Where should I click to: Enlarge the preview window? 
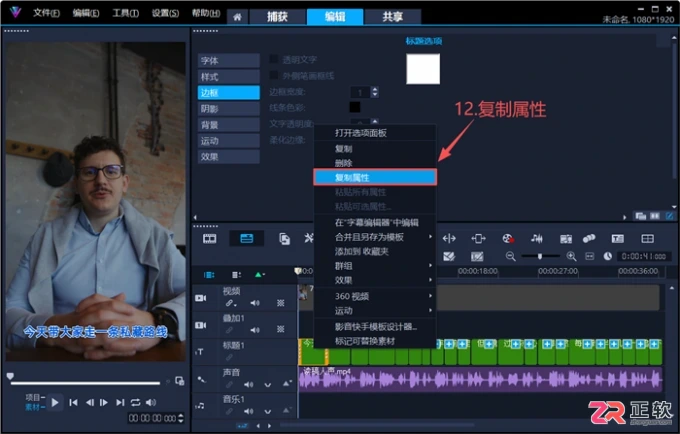180,381
